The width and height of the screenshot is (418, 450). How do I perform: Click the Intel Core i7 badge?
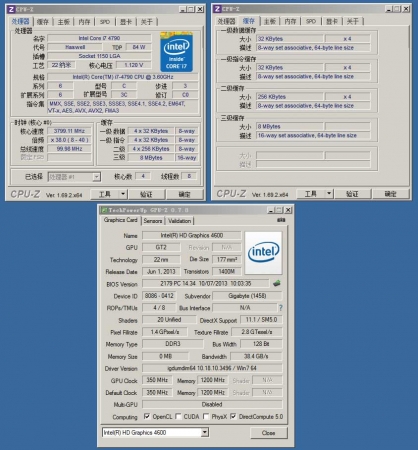pos(176,52)
